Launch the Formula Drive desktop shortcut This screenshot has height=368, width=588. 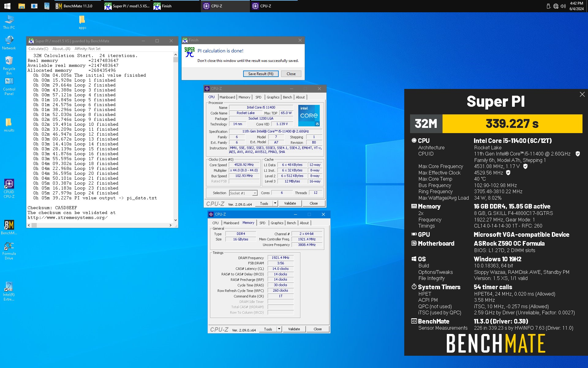[x=9, y=251]
